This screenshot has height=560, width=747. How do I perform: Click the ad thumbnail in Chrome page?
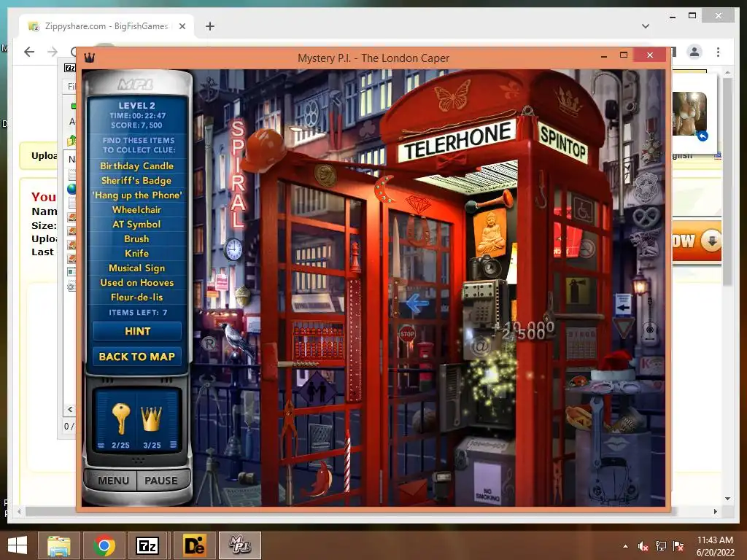click(x=690, y=114)
